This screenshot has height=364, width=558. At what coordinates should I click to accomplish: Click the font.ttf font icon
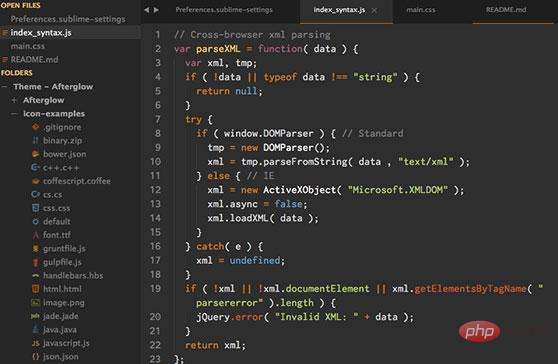point(36,235)
